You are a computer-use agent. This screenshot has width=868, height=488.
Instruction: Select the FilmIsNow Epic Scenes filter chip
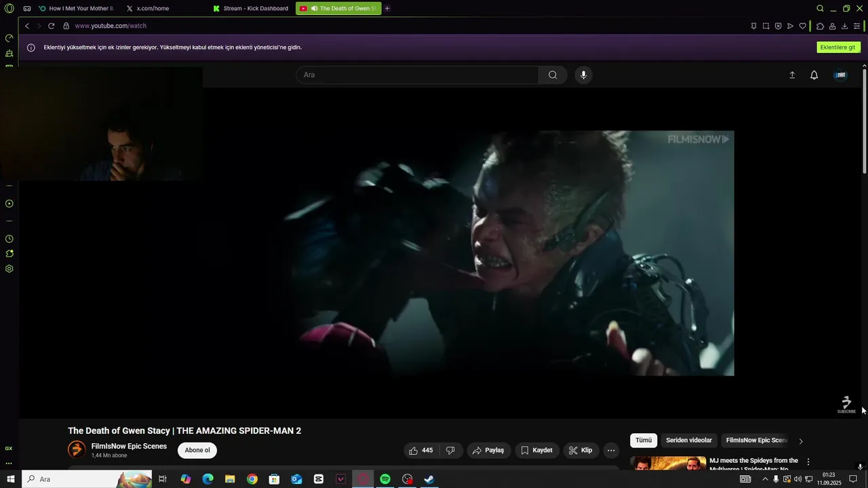pos(757,441)
